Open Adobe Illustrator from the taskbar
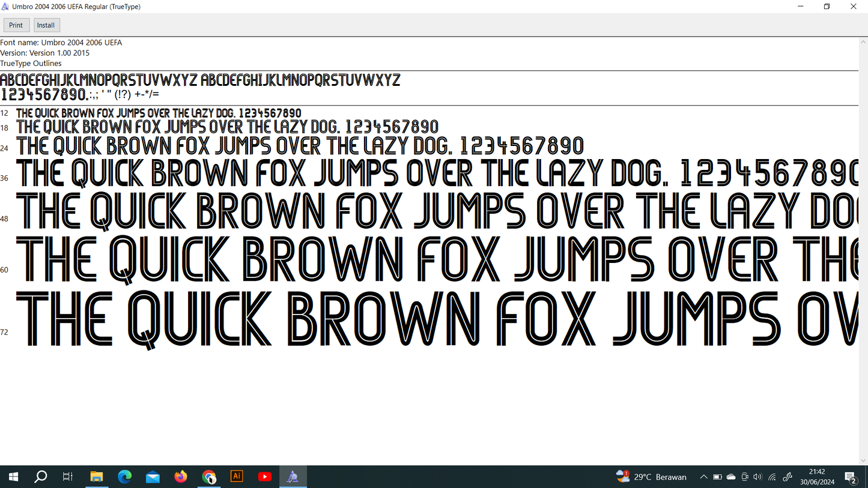 [237, 477]
